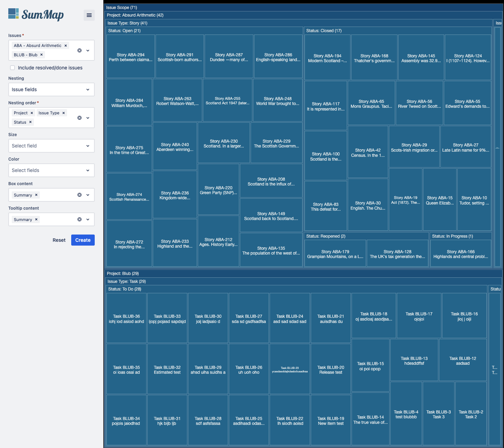Remove Status from nesting order

pyautogui.click(x=30, y=122)
